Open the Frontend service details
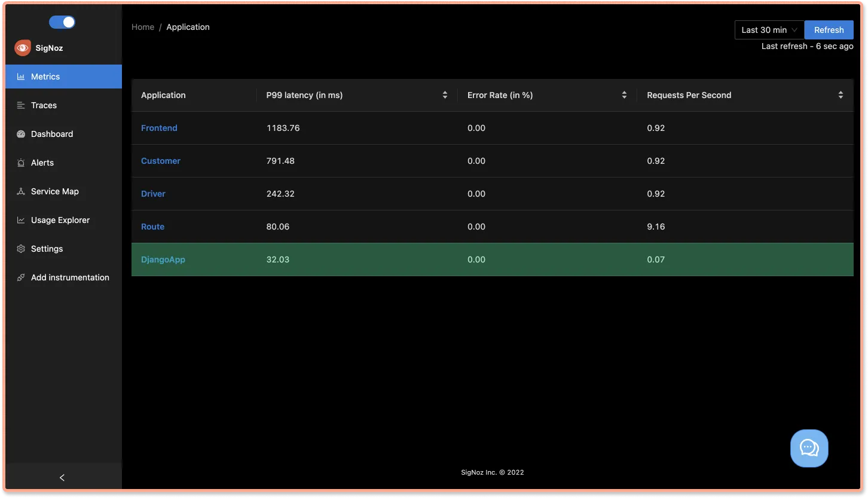This screenshot has width=868, height=498. [159, 127]
